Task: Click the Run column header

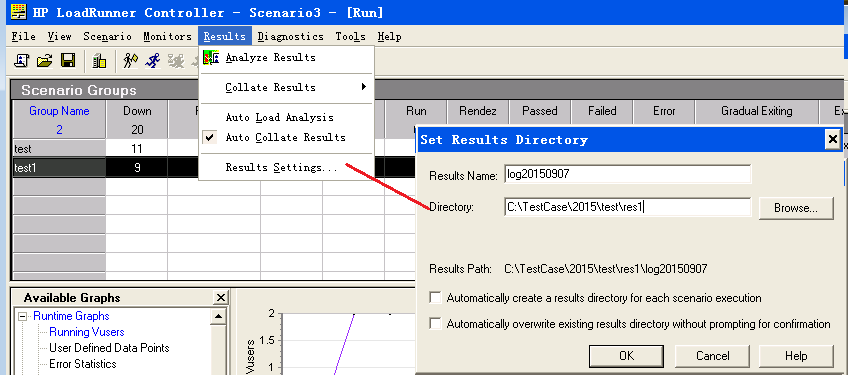Action: point(416,111)
